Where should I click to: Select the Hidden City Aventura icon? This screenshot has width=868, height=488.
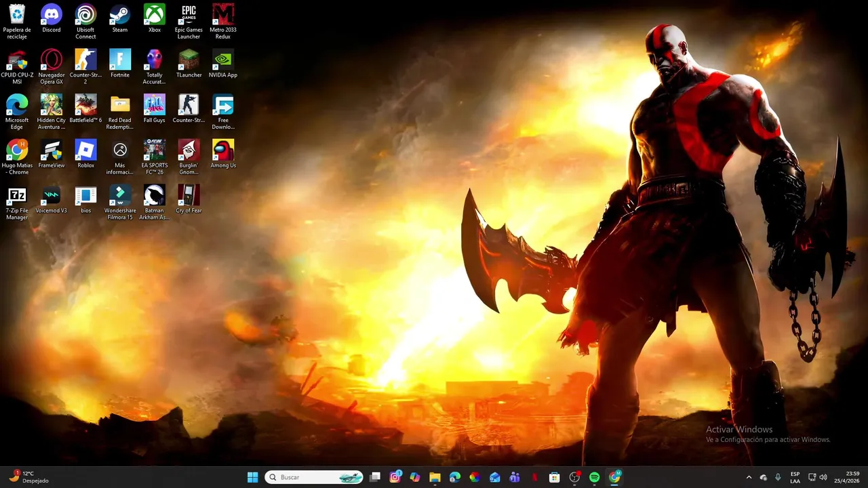click(x=52, y=112)
